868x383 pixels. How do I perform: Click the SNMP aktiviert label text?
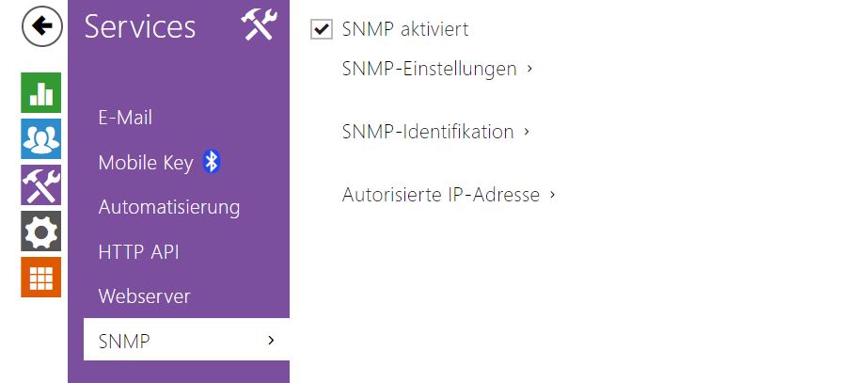tap(405, 29)
